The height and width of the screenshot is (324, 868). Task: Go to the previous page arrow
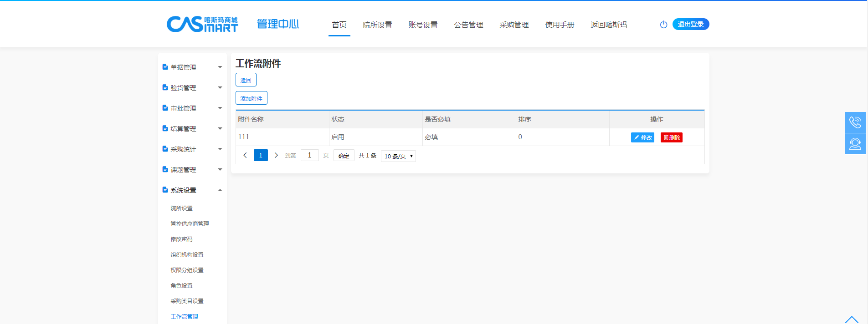pyautogui.click(x=245, y=155)
